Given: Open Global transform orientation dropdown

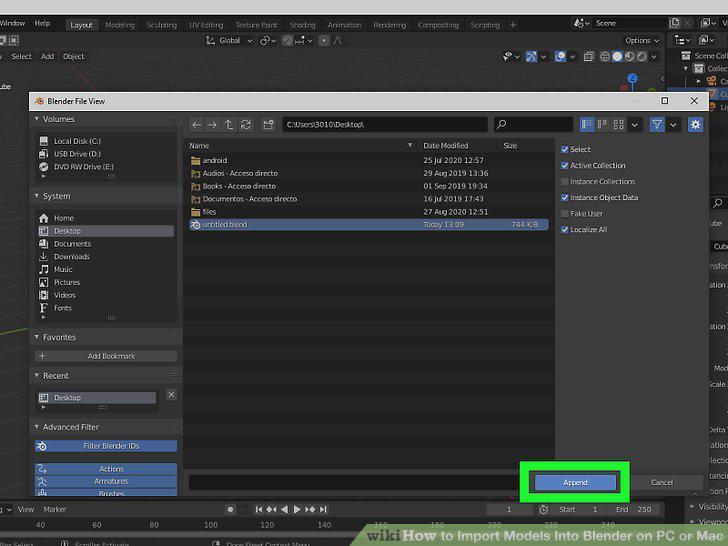Looking at the screenshot, I should 229,41.
